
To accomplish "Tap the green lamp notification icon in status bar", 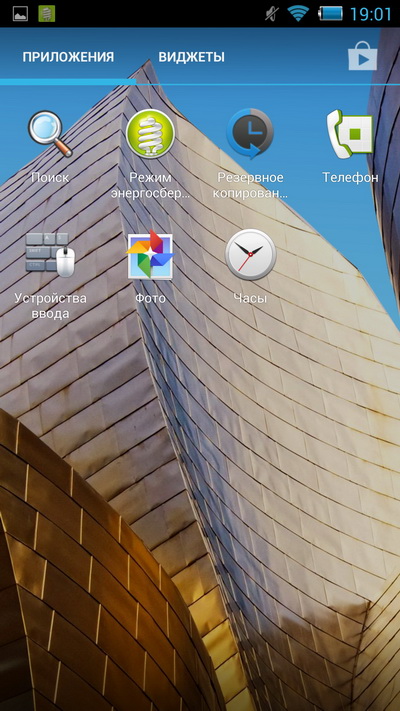I will point(47,14).
